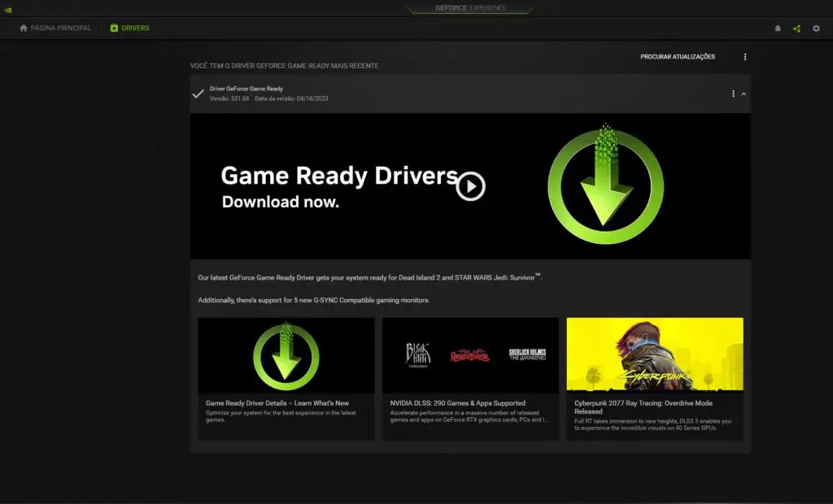Click the Procurar Atualizações button
Viewport: 833px width, 504px height.
tap(678, 57)
